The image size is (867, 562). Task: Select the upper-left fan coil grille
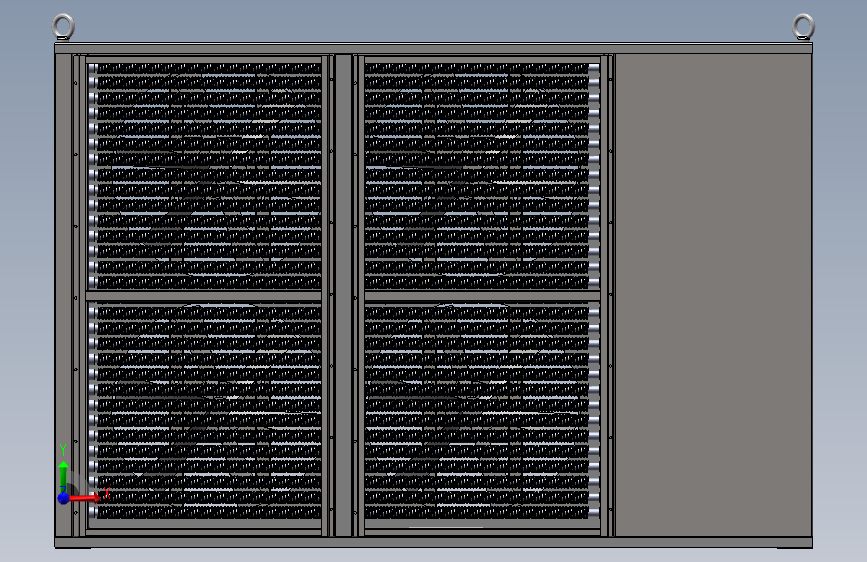(205, 176)
